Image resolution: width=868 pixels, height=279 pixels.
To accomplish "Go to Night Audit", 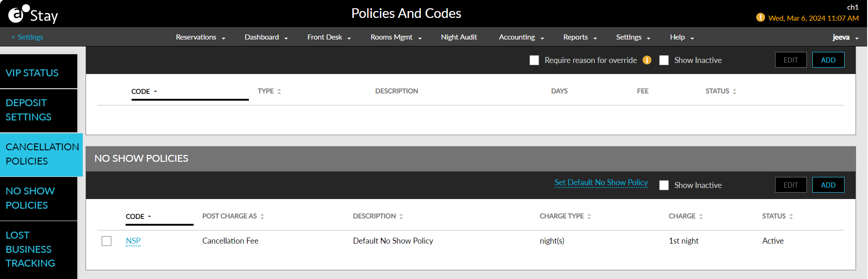I will pos(459,37).
